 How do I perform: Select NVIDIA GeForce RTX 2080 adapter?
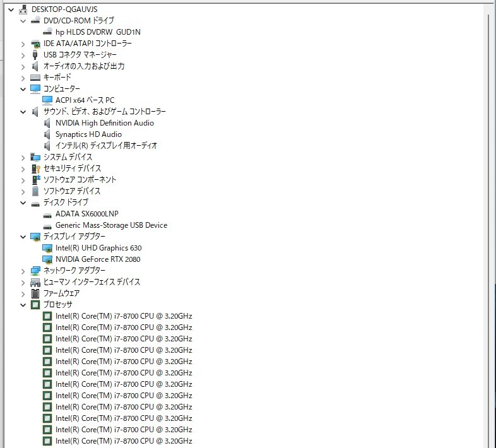tap(98, 259)
